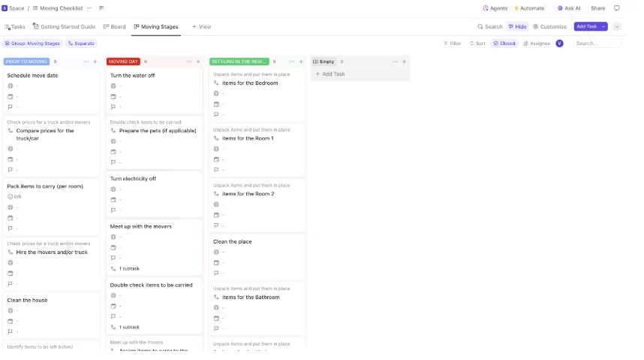Image resolution: width=644 pixels, height=360 pixels.
Task: Add task to Settling In column
Action: pyautogui.click(x=301, y=62)
